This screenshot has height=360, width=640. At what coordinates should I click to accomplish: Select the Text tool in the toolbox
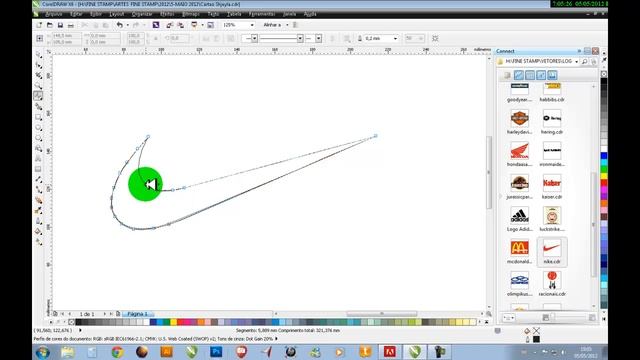click(x=38, y=159)
